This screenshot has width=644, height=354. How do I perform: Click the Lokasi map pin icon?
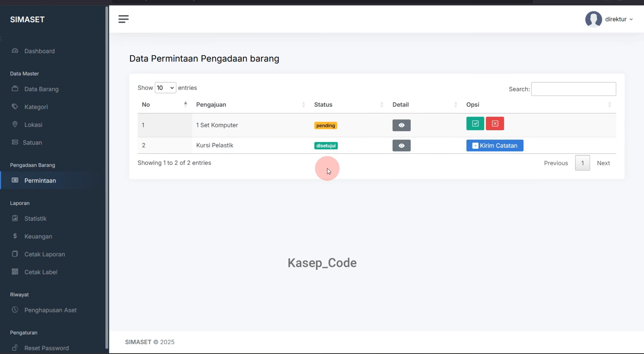[x=15, y=124]
